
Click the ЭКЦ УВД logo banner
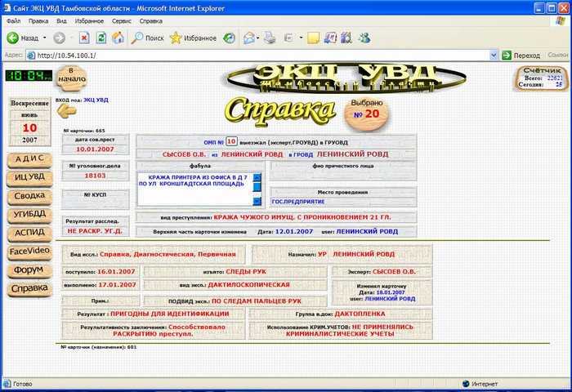346,78
